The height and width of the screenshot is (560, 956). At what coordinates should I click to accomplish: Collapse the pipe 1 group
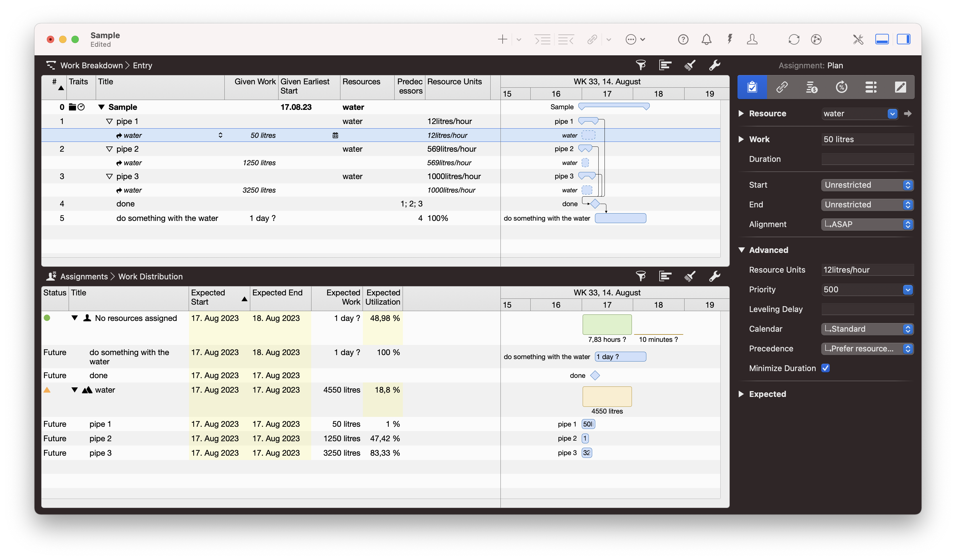click(x=109, y=121)
